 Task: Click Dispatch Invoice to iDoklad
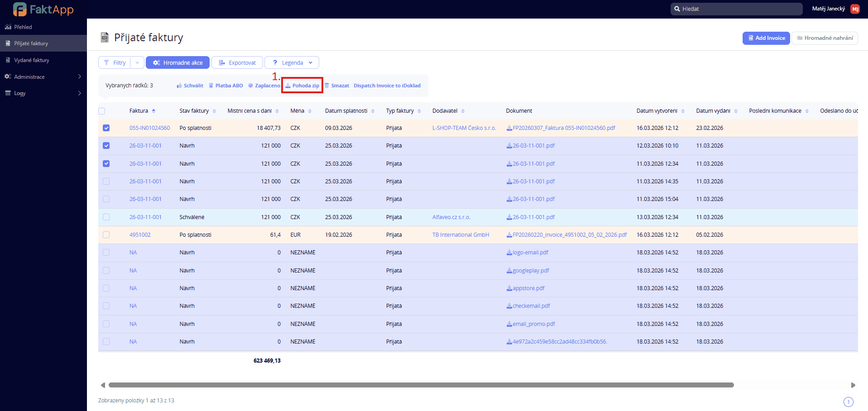387,86
